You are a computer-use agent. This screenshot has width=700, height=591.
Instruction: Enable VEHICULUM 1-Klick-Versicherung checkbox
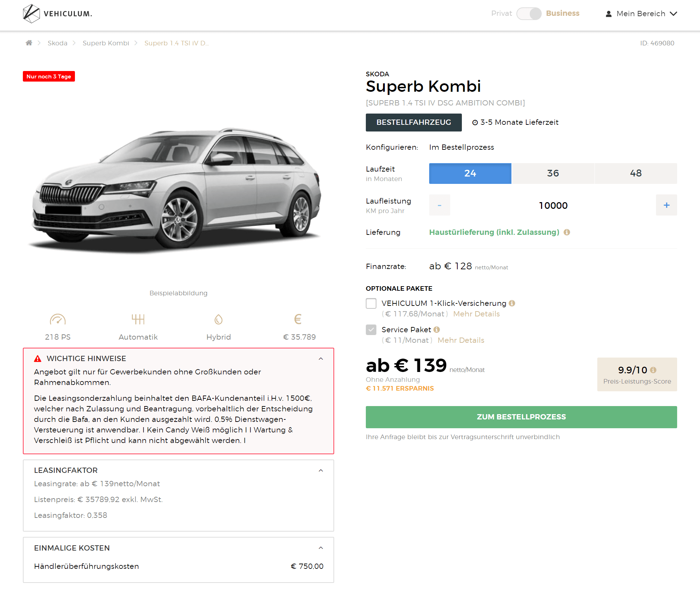pyautogui.click(x=371, y=303)
